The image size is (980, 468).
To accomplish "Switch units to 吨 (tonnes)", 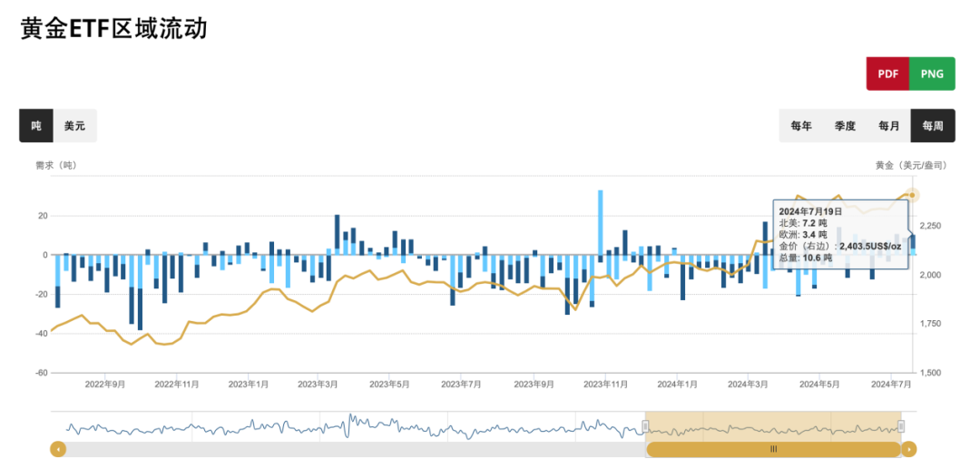I will click(36, 126).
